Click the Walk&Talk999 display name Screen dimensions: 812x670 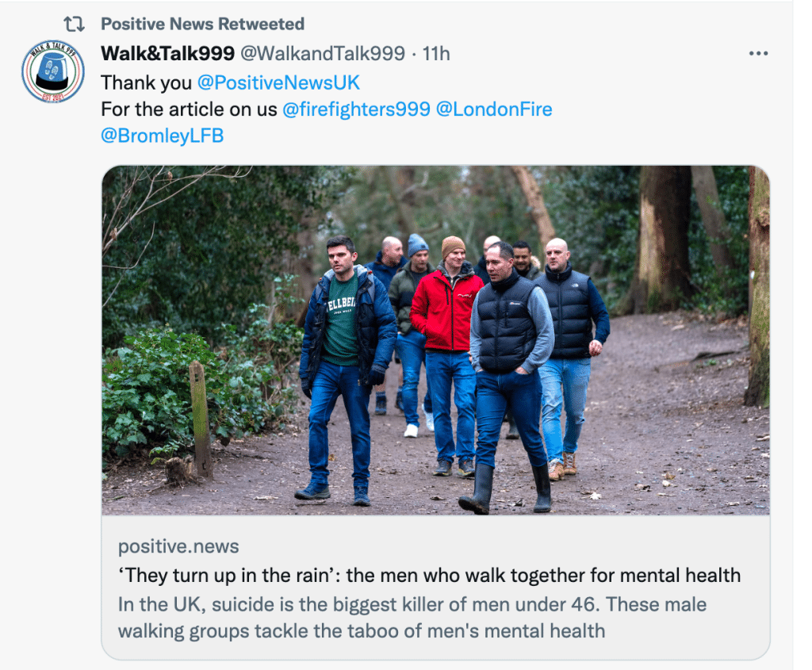pos(168,53)
